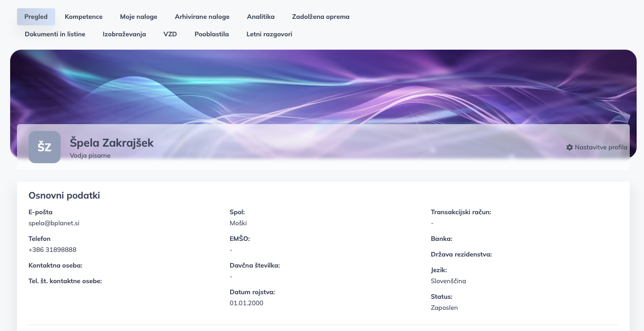Viewport: 644px width, 331px height.
Task: Open the Analitika tab
Action: pyautogui.click(x=260, y=17)
